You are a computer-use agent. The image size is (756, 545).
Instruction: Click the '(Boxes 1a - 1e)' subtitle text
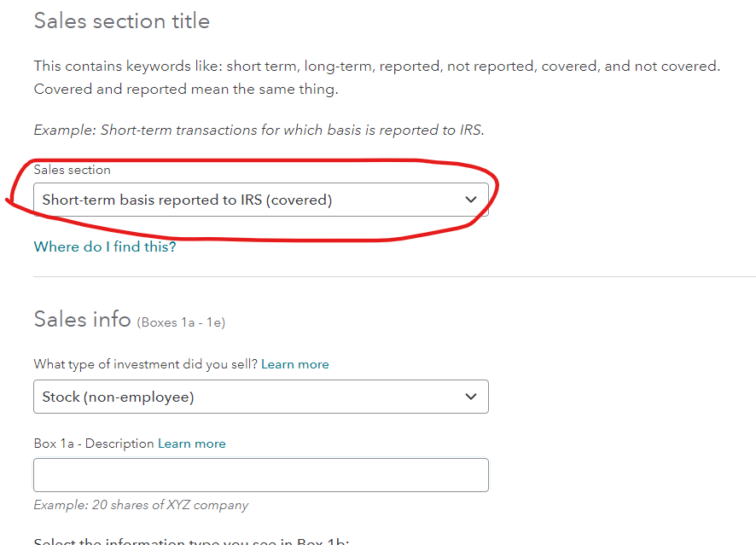181,322
